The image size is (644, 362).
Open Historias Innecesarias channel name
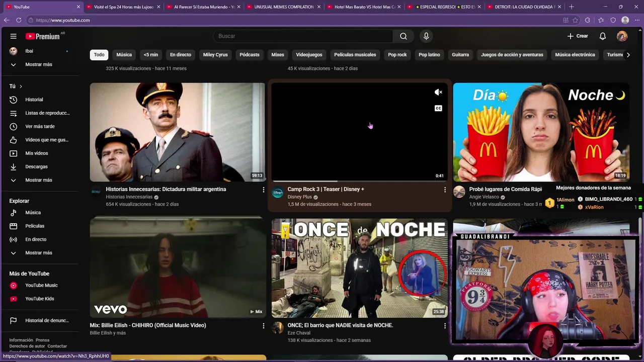click(x=129, y=197)
